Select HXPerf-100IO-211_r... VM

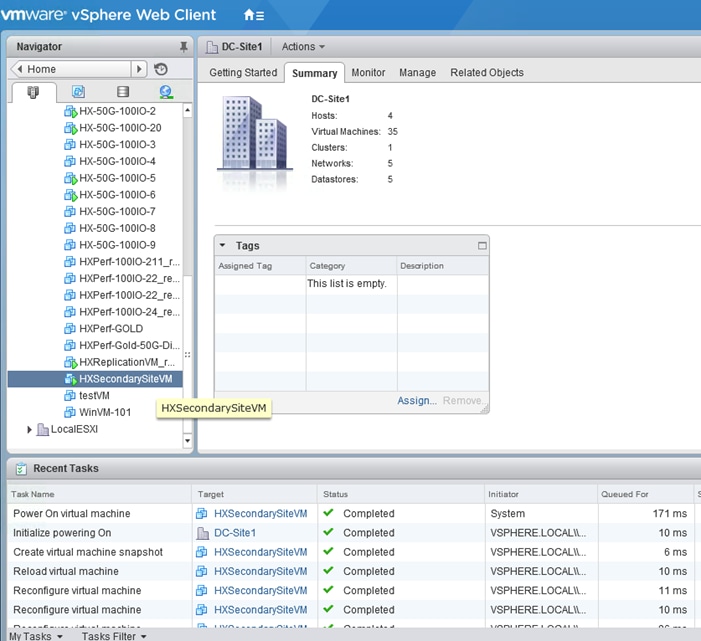(129, 261)
